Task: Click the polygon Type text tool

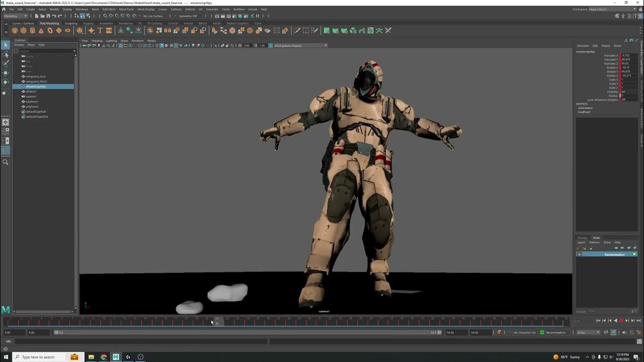Action: coord(100,31)
